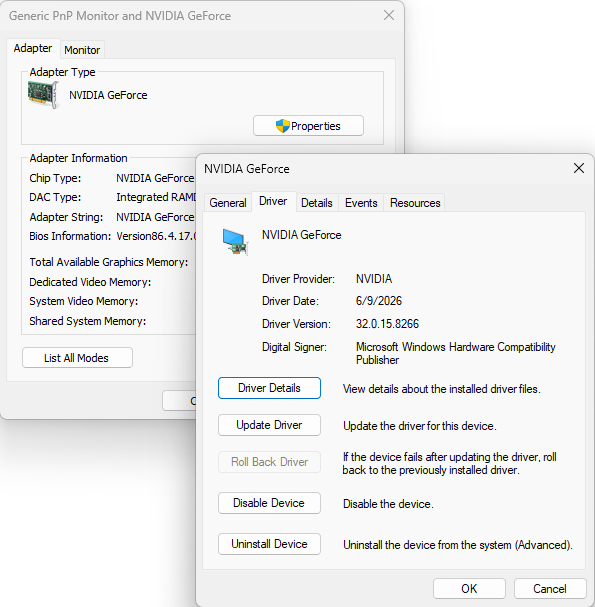
Task: Click the Microsoft Windows Hardware Compatibility Publisher text
Action: pos(455,353)
